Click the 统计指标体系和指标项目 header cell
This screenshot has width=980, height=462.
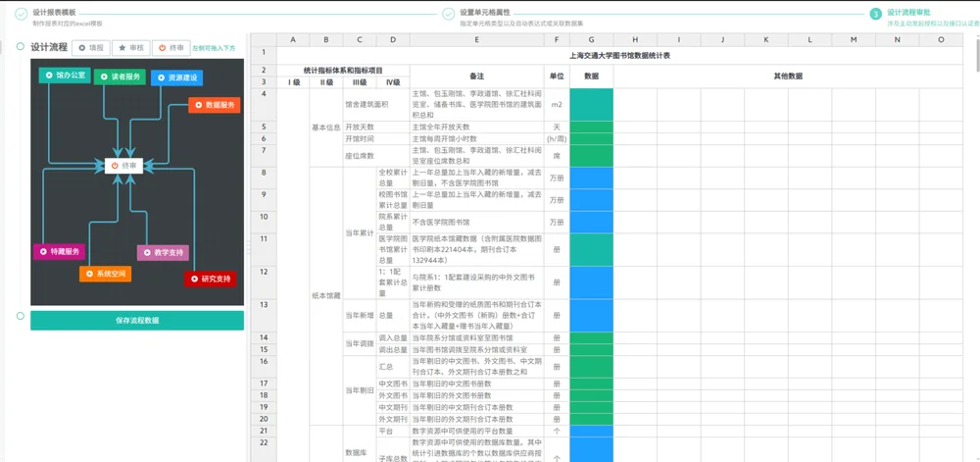[x=343, y=70]
